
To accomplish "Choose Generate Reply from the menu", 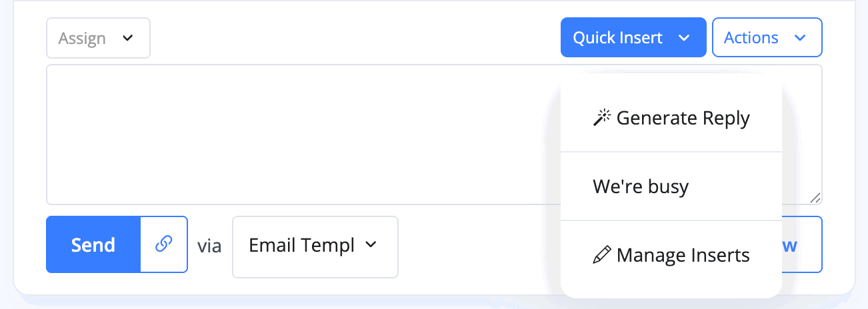I will [671, 118].
